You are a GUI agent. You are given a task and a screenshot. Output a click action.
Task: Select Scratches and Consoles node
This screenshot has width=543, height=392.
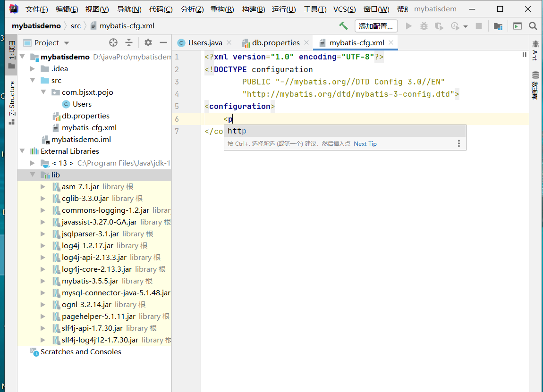(81, 351)
